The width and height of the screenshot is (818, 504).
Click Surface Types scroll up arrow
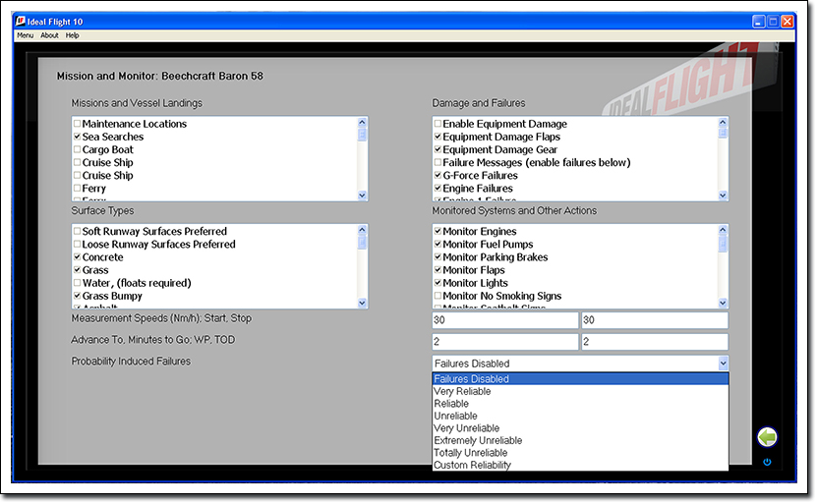tap(362, 230)
